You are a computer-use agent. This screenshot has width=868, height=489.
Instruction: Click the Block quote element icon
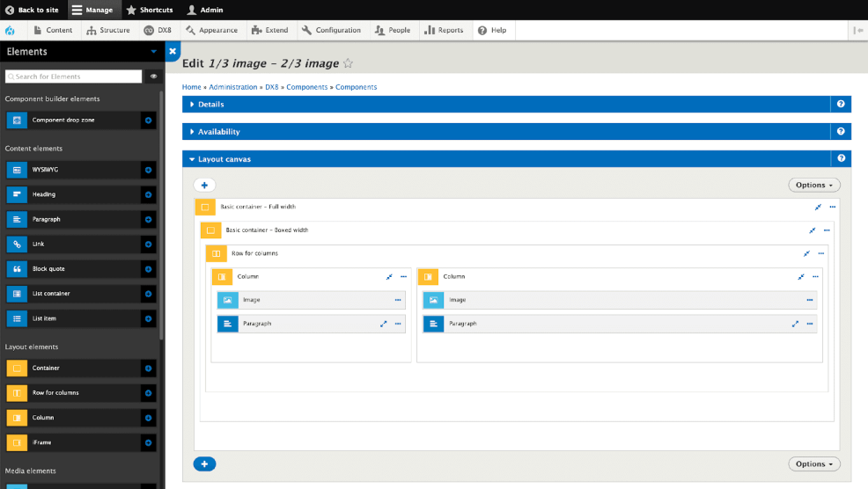point(17,269)
